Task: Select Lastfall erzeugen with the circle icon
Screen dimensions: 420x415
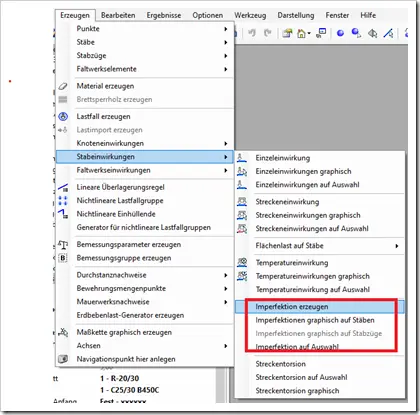Action: coord(103,116)
